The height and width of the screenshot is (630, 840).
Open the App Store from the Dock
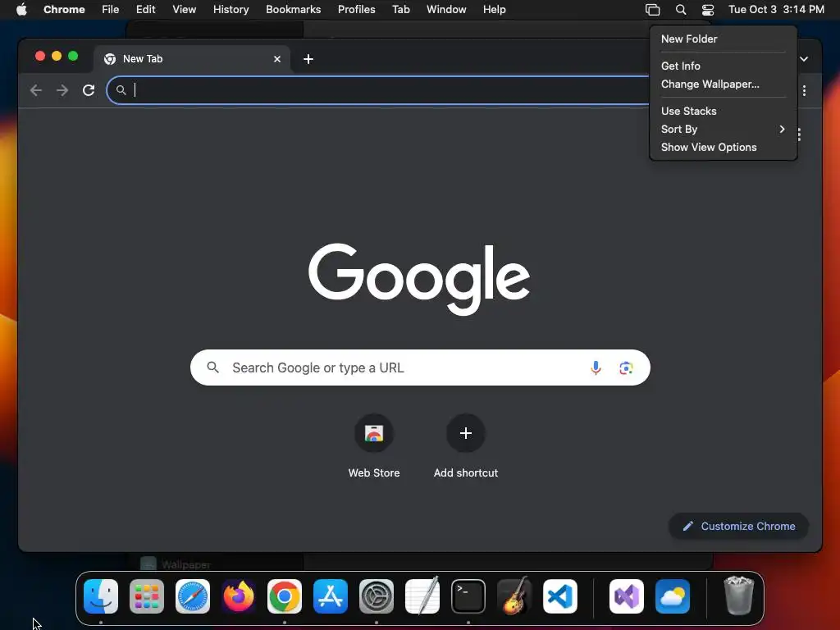coord(331,596)
